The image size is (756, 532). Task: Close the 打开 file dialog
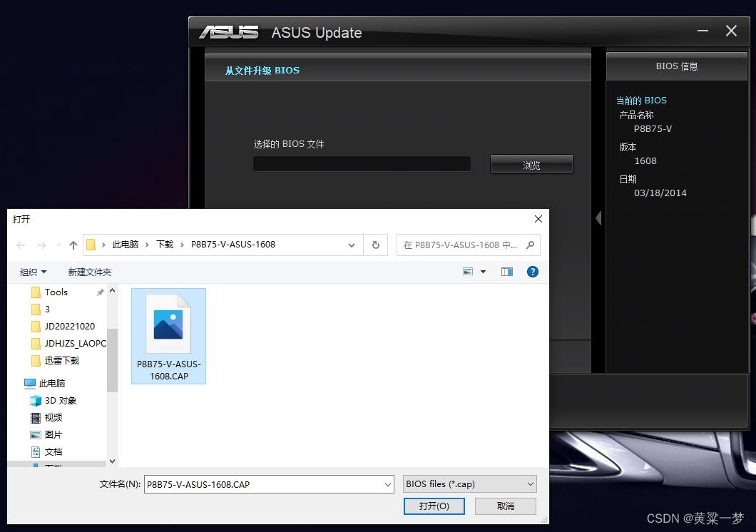(538, 219)
